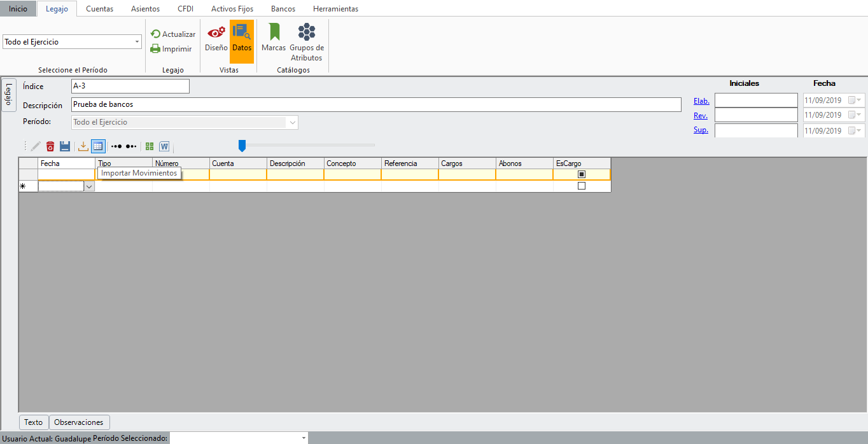The height and width of the screenshot is (444, 868).
Task: Switch to the Observaciones tab
Action: pos(79,422)
